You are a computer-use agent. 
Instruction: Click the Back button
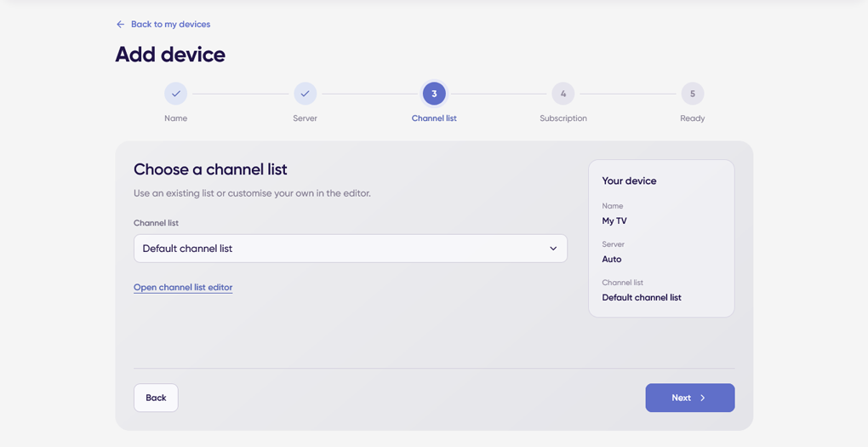(x=156, y=398)
